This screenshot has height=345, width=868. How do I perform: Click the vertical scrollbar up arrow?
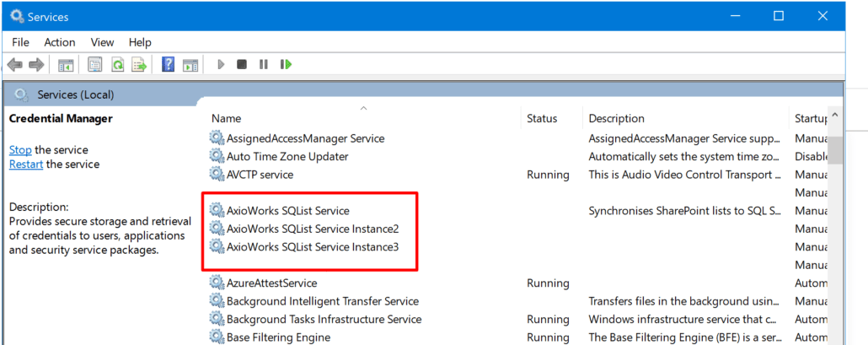pyautogui.click(x=835, y=116)
